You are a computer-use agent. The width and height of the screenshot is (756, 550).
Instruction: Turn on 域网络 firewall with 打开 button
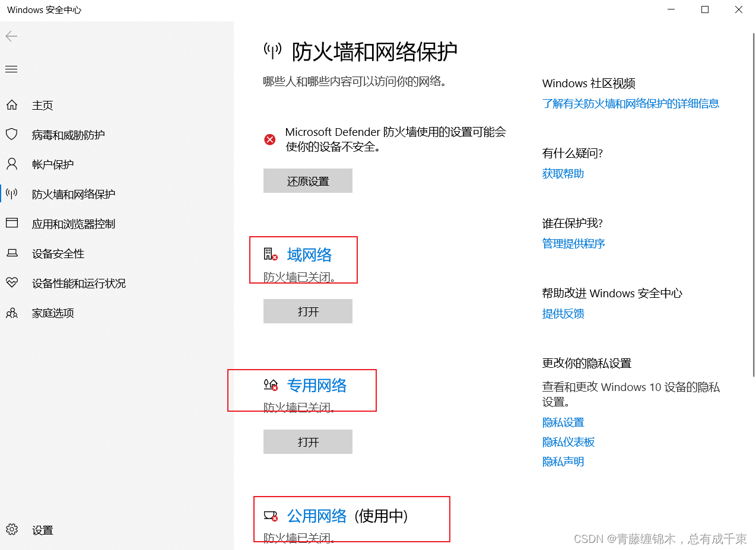(x=307, y=311)
